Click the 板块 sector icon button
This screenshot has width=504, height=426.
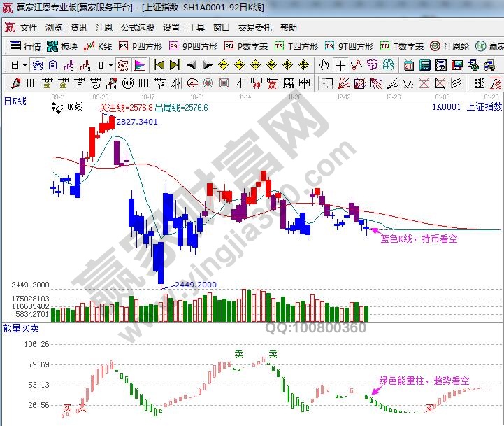click(62, 46)
